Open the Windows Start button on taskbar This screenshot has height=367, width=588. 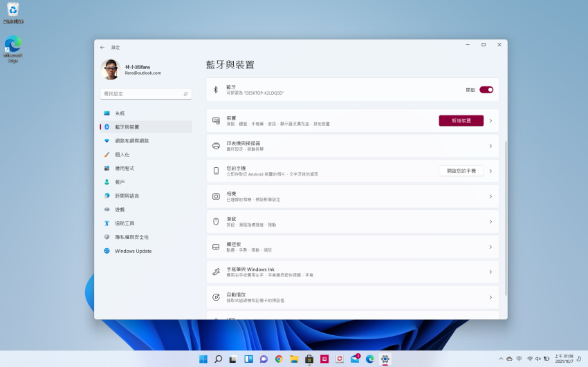[203, 359]
